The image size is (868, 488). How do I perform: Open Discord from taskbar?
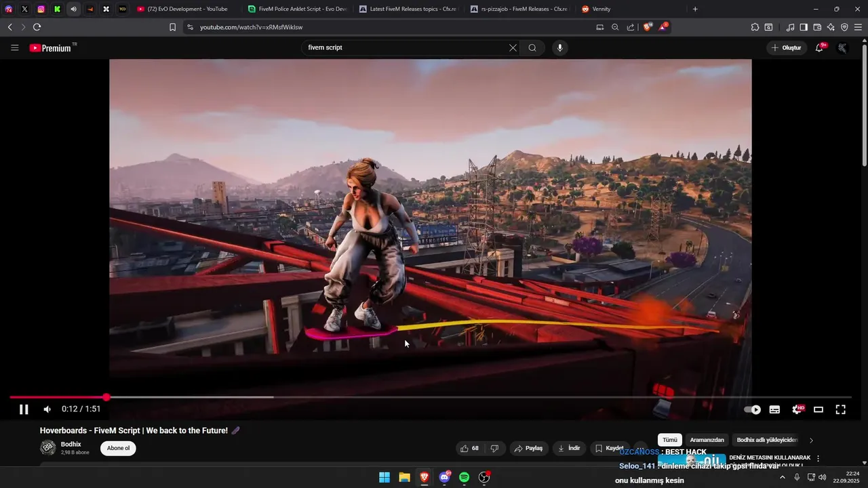445,477
